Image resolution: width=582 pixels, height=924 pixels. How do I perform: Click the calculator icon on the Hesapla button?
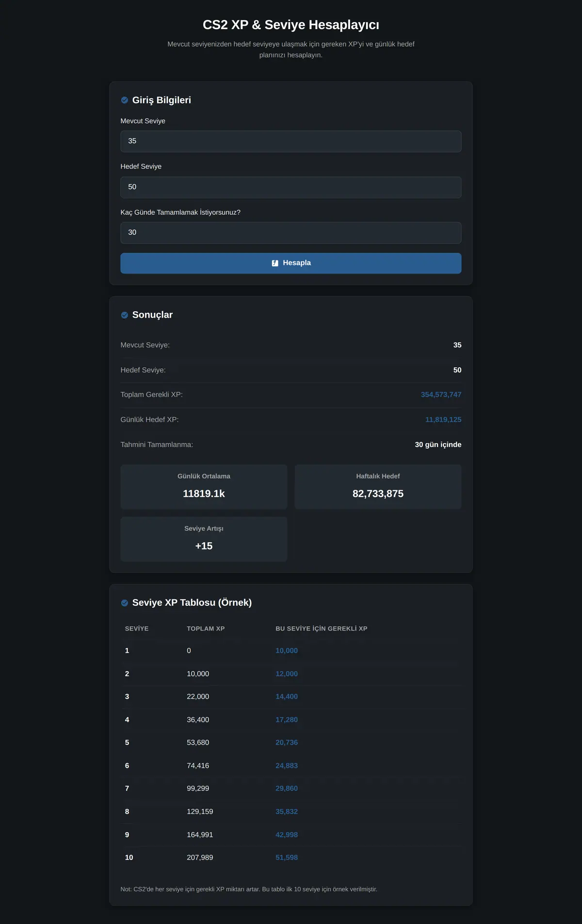[x=275, y=263]
